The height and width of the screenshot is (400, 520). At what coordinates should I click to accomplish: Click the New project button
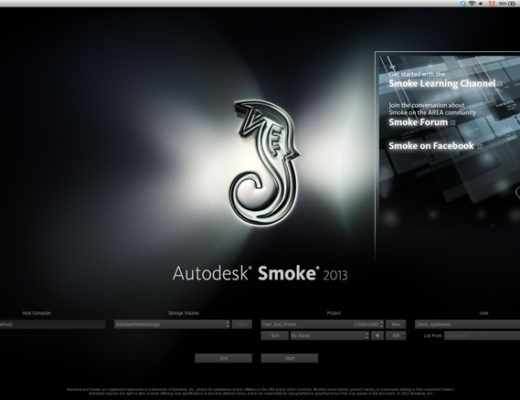[396, 324]
